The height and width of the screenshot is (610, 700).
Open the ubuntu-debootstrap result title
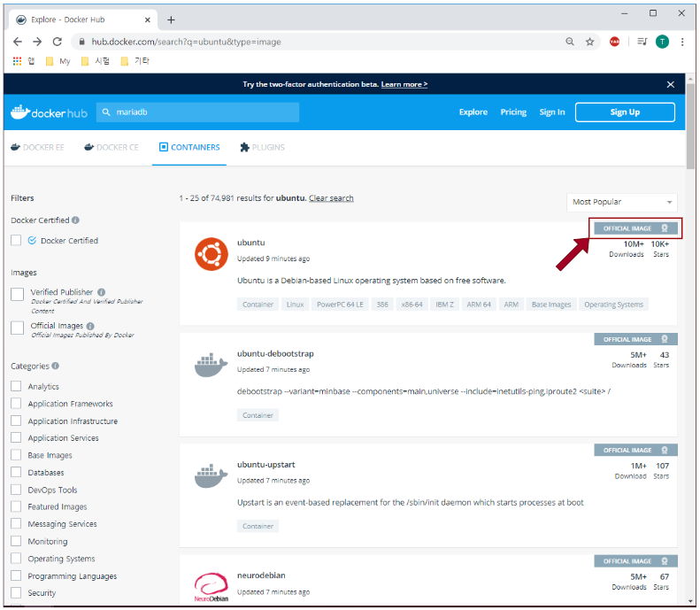point(275,353)
